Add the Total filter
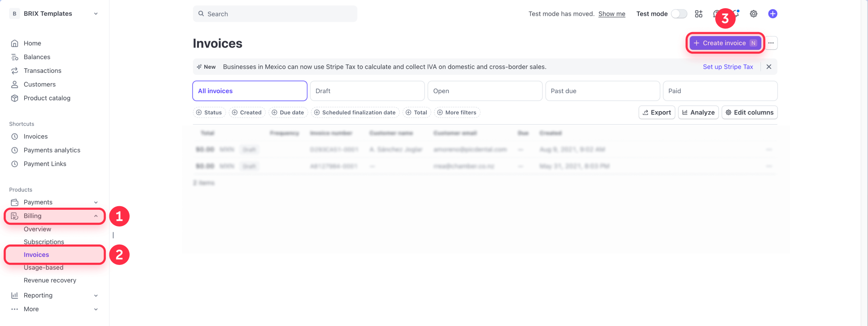868x326 pixels. click(x=416, y=113)
